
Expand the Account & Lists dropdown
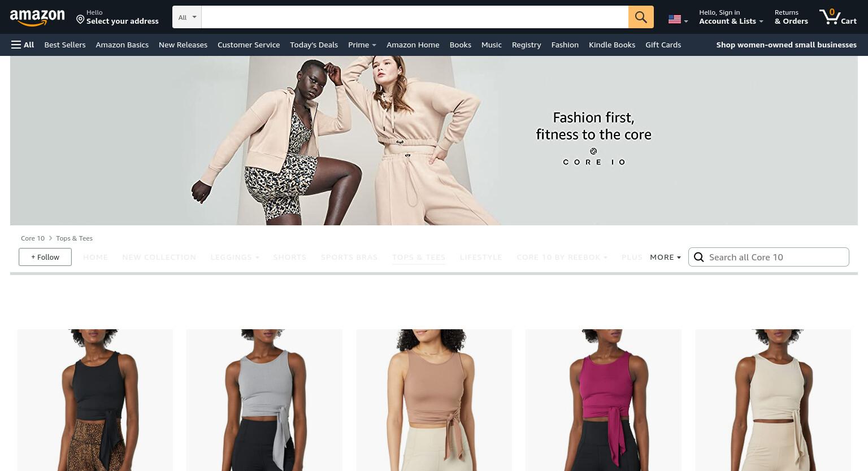tap(731, 17)
